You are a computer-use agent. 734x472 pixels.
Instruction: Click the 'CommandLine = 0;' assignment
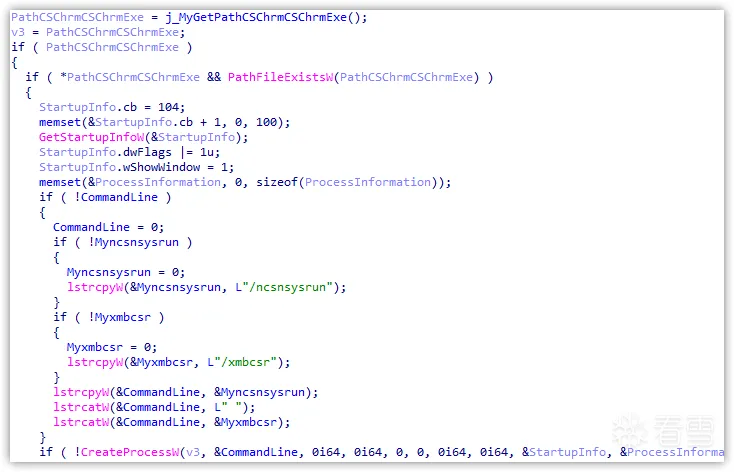(x=108, y=227)
